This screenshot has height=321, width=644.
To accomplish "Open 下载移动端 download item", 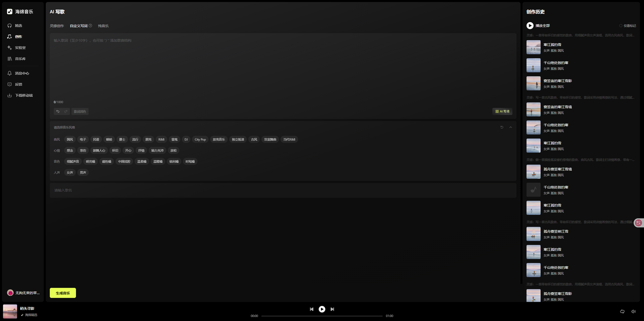I will [20, 95].
